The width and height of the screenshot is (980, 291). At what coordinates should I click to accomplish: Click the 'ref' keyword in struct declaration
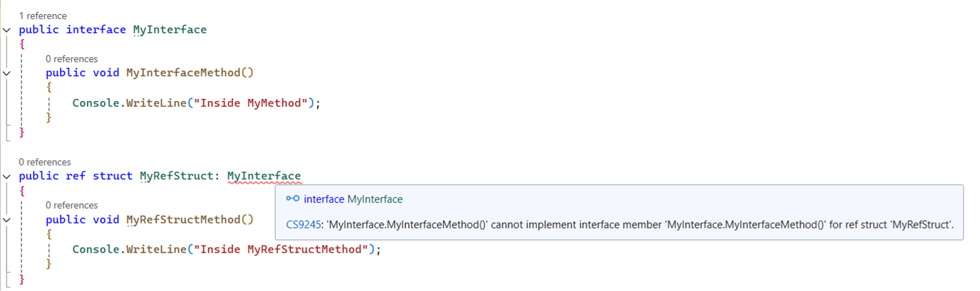(76, 176)
